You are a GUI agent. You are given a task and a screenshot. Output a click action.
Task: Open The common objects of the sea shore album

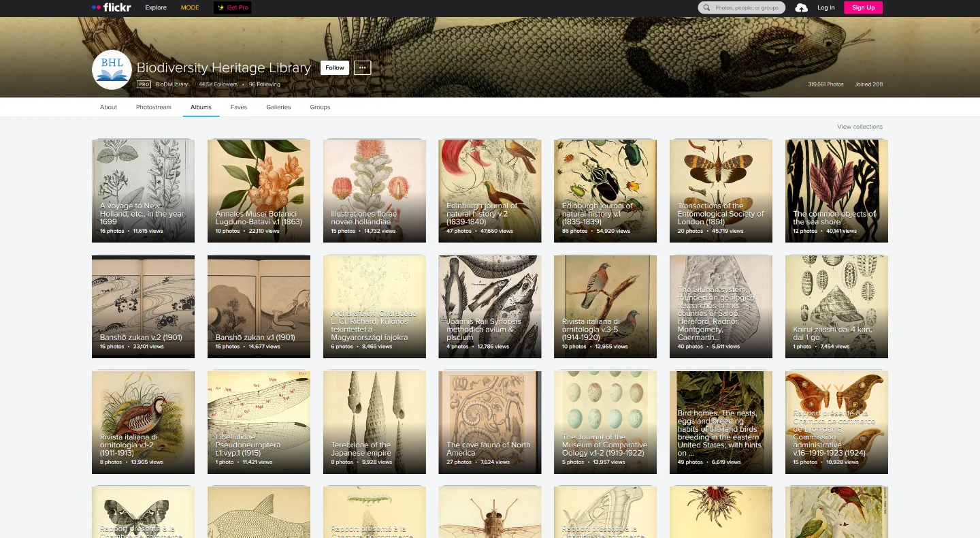point(836,191)
